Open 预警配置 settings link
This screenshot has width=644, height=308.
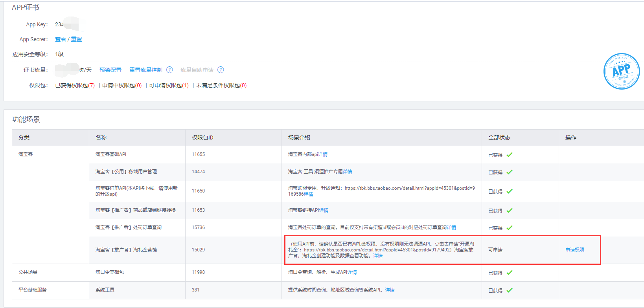pyautogui.click(x=110, y=70)
